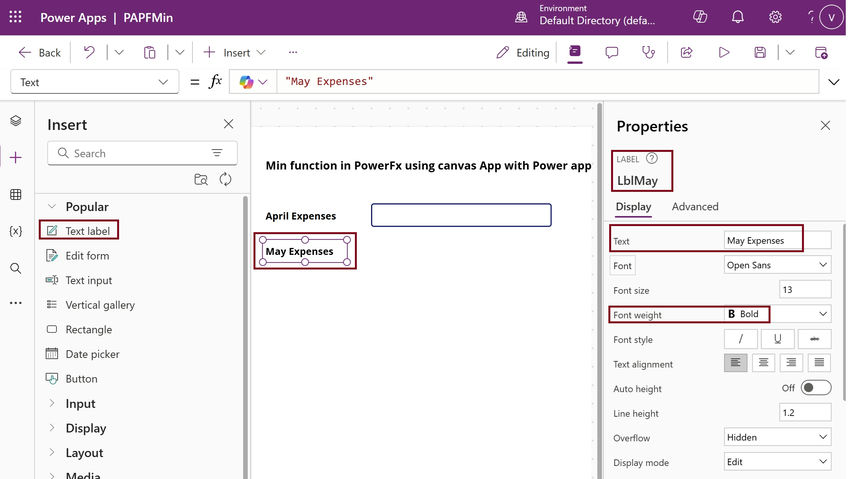Screen dimensions: 850x479
Task: Open the user account avatar V
Action: tap(831, 17)
